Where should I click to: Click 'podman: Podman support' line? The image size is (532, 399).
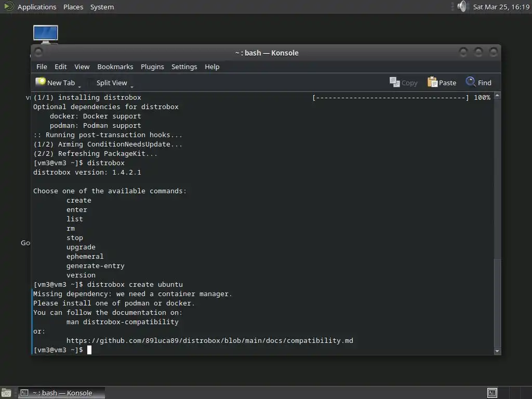[96, 126]
